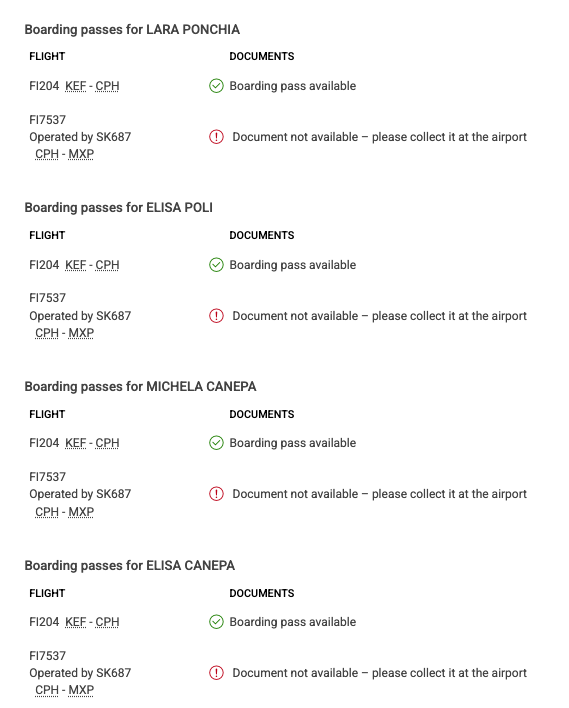Open Elisa Poli's boarding pass available link
This screenshot has height=708, width=569.
[293, 265]
